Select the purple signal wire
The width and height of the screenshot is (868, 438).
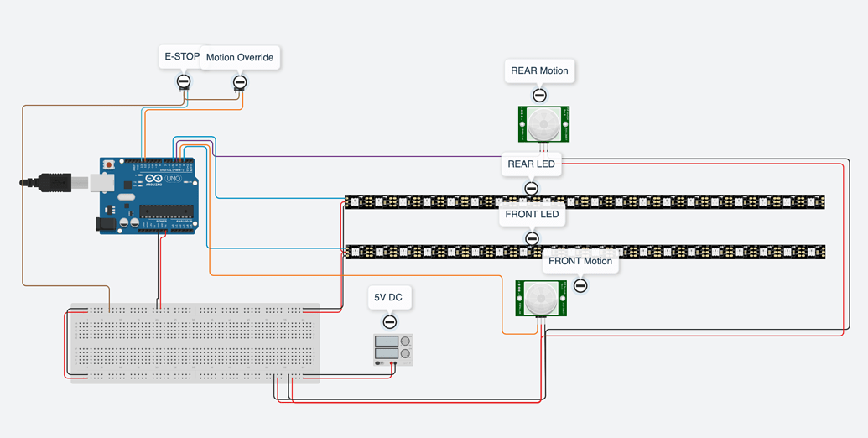354,156
